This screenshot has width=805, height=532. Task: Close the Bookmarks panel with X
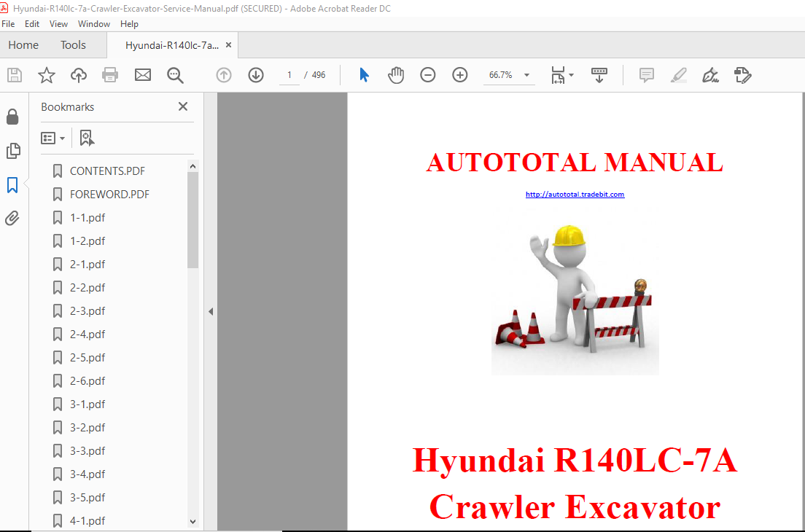(x=183, y=106)
